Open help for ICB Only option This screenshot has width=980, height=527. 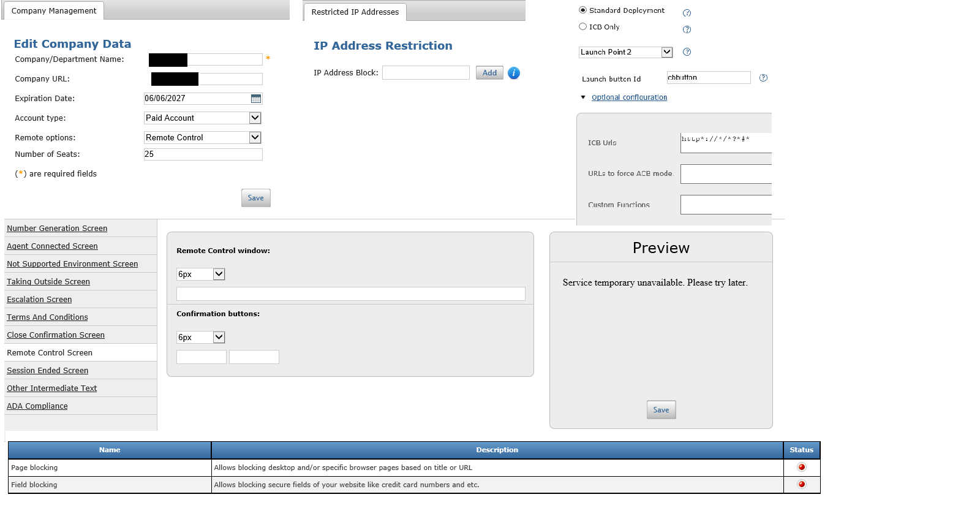687,29
